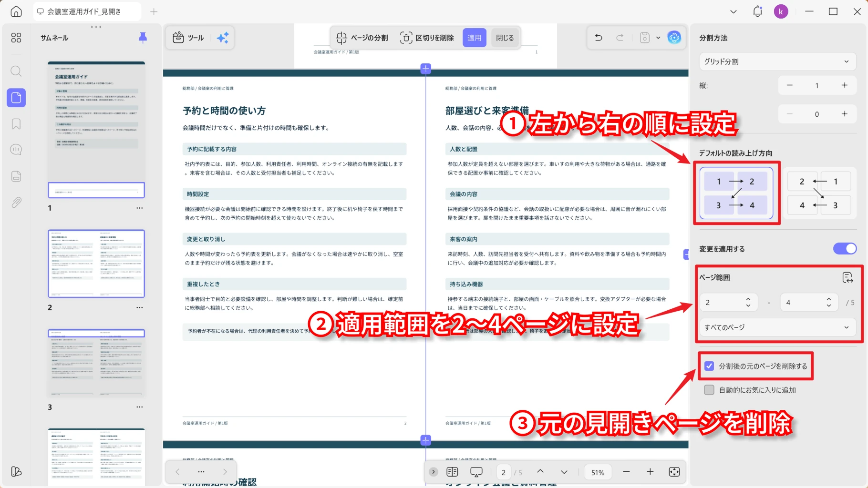The width and height of the screenshot is (868, 488).
Task: Increase the 縦 split count
Action: point(844,85)
